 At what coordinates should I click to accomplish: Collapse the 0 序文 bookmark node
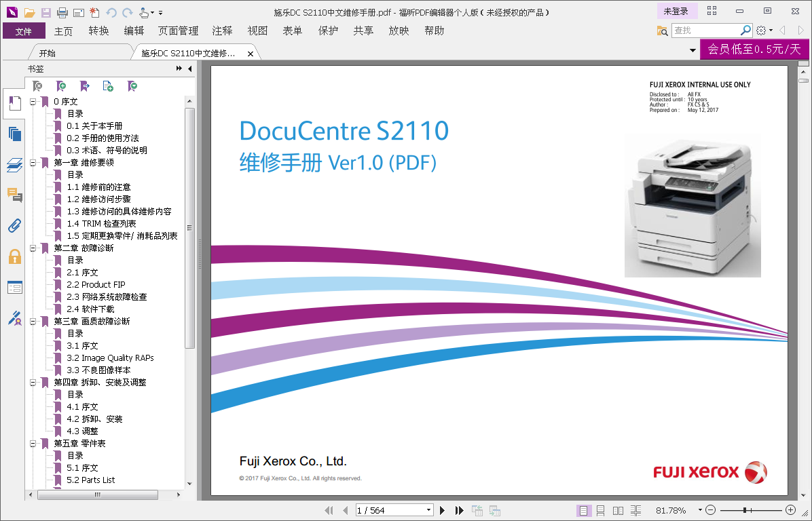tap(33, 101)
